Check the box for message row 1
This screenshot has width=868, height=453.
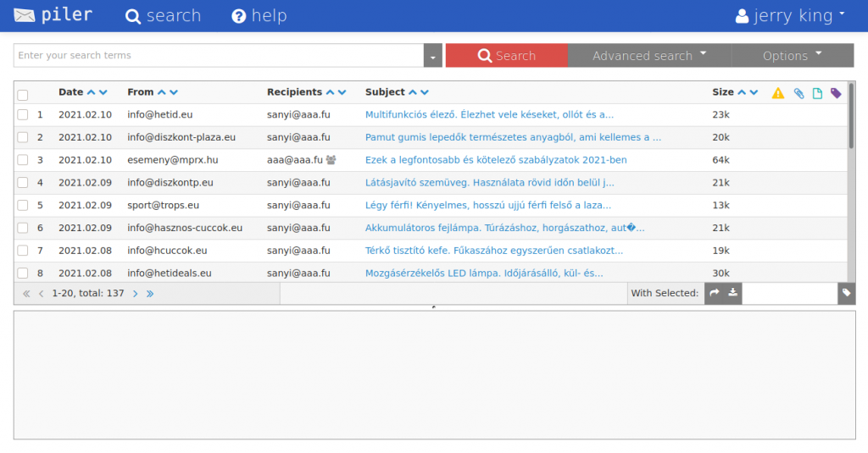[x=23, y=114]
